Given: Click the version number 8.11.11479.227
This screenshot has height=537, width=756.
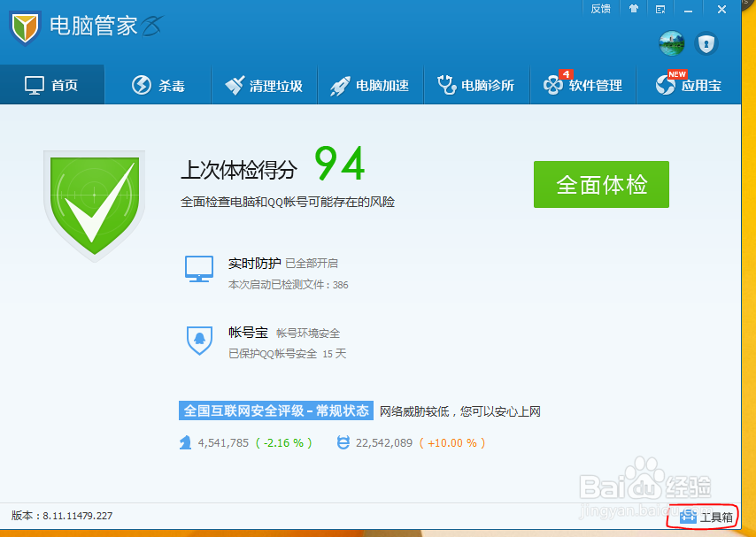Looking at the screenshot, I should pos(77,516).
